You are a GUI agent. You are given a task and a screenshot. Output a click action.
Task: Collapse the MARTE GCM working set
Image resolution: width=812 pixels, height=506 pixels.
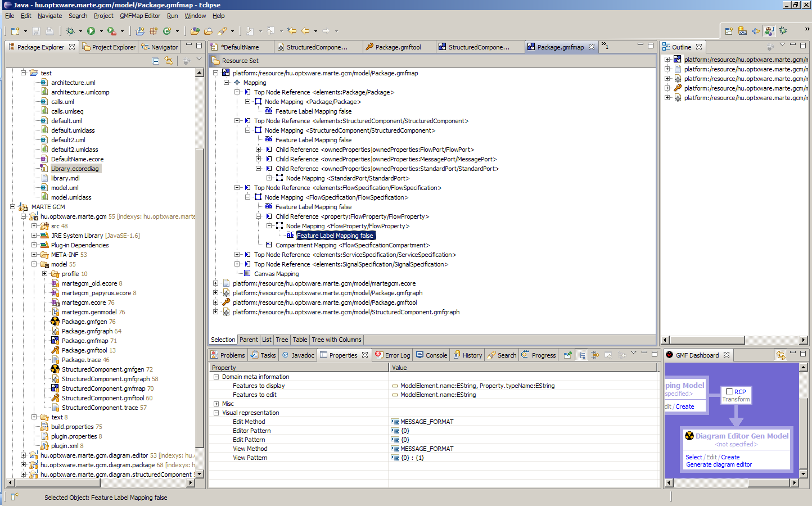coord(12,207)
